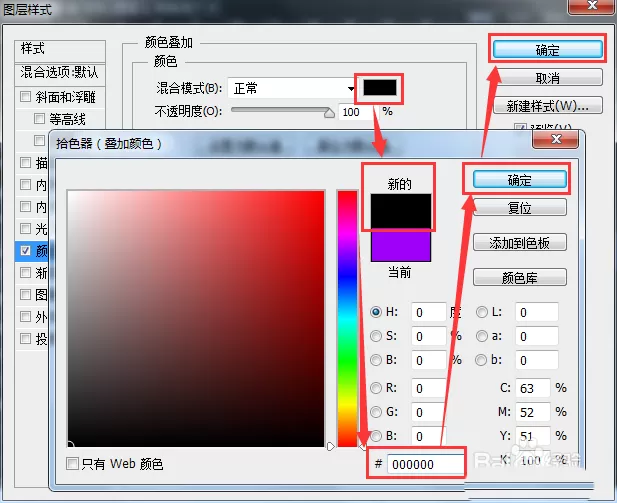Click the vertical hue spectrum slider
This screenshot has height=503, width=617.
coord(347,318)
